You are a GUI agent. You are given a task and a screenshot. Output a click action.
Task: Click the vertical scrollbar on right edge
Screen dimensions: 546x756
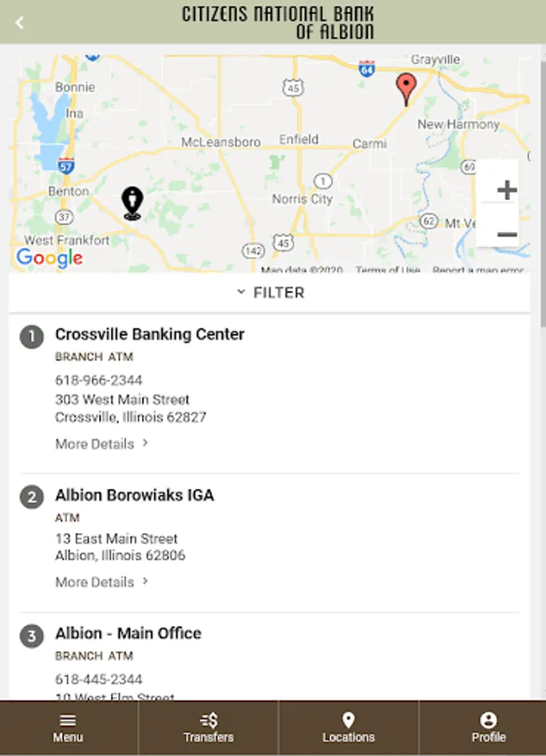coord(543,193)
